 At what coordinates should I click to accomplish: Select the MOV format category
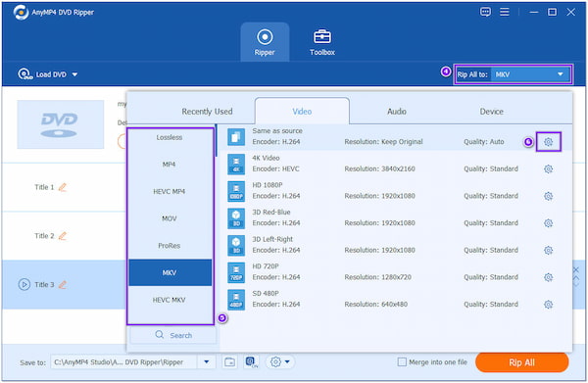[170, 218]
